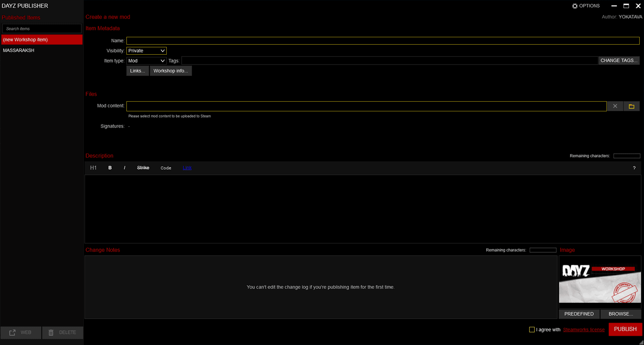Select MASSARAKSH in published items list
This screenshot has width=644, height=345.
19,50
